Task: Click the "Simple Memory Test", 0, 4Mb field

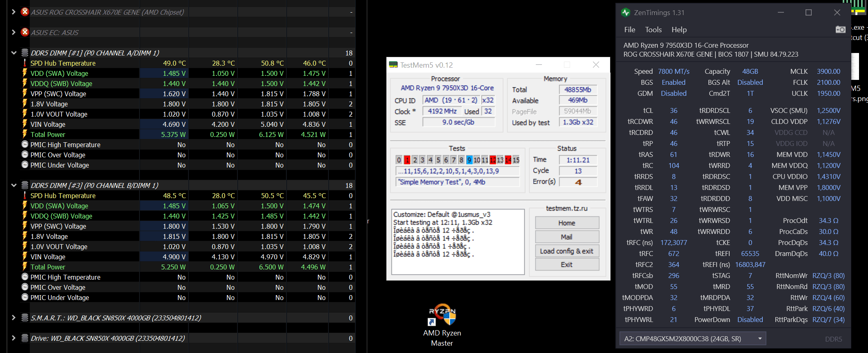Action: coord(457,182)
